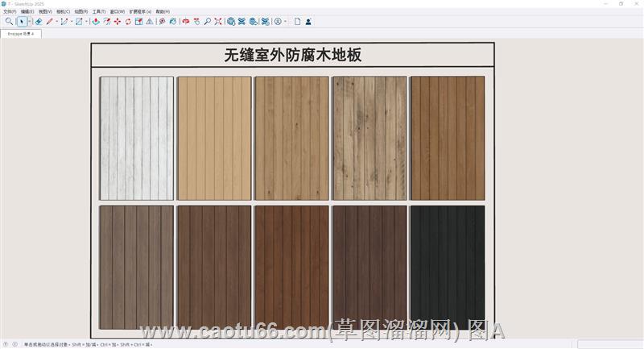Click the measurements box in status bar
The image size is (644, 349).
click(x=609, y=344)
